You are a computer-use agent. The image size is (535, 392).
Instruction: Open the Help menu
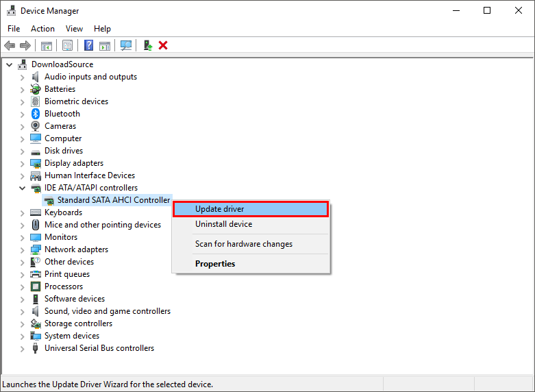click(x=102, y=29)
